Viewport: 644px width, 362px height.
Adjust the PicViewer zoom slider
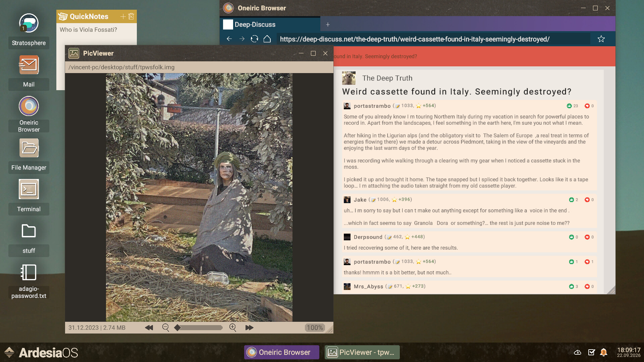[198, 328]
